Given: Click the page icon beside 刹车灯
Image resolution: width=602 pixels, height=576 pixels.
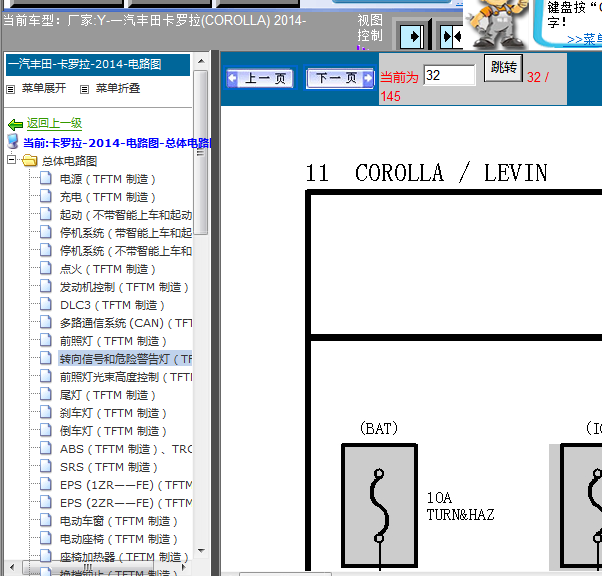Looking at the screenshot, I should [46, 412].
